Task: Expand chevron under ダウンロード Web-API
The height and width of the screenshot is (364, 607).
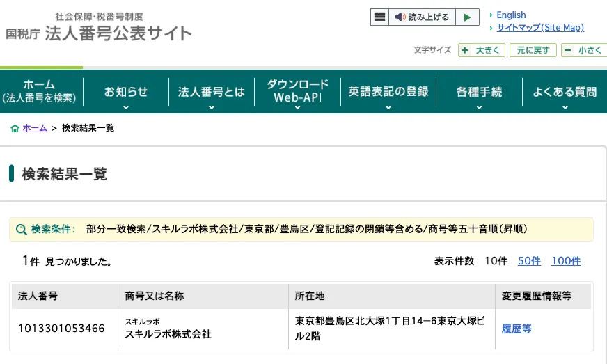Action: click(297, 107)
